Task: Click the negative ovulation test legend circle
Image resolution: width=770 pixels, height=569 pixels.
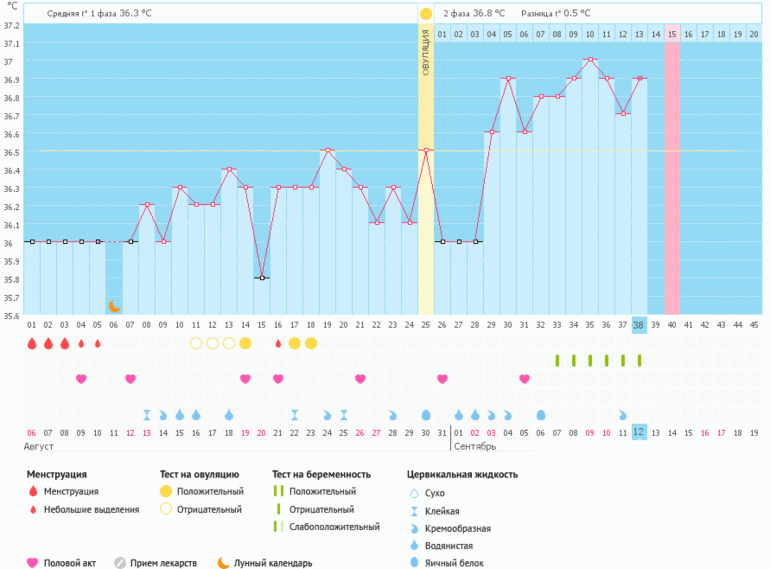Action: point(166,509)
